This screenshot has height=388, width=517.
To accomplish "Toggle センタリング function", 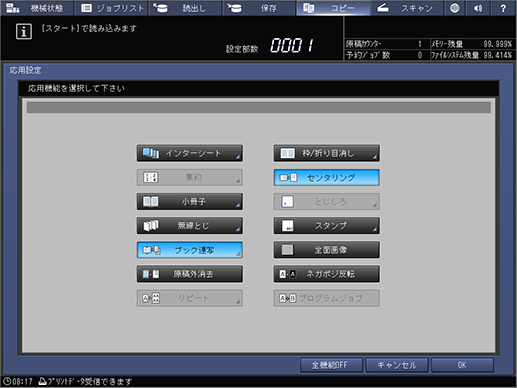I will coord(327,177).
